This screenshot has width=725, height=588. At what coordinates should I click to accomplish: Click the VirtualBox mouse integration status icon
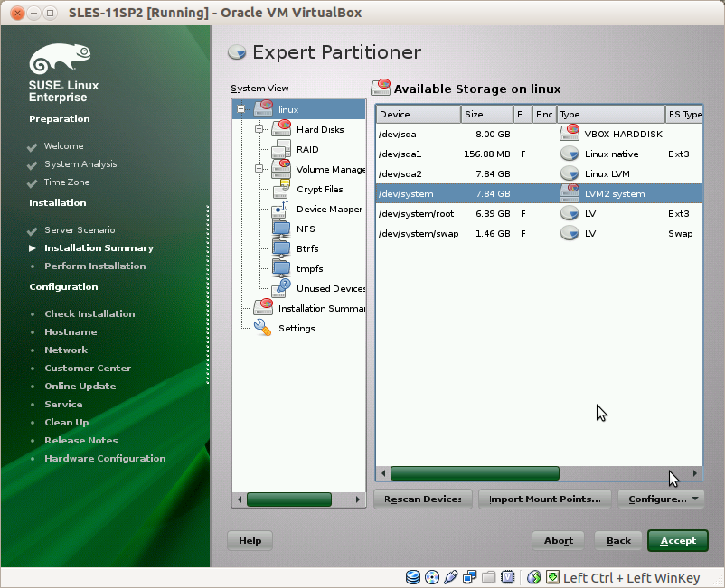(x=534, y=577)
